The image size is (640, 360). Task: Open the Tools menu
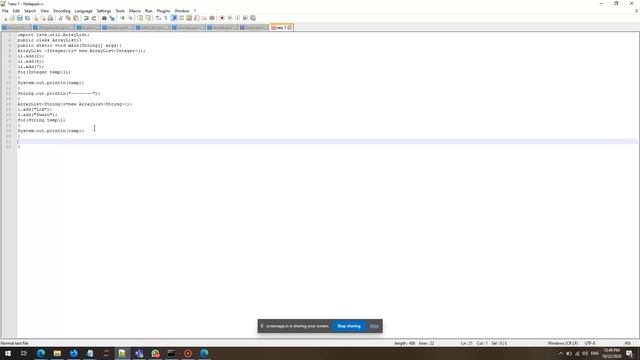pos(120,11)
